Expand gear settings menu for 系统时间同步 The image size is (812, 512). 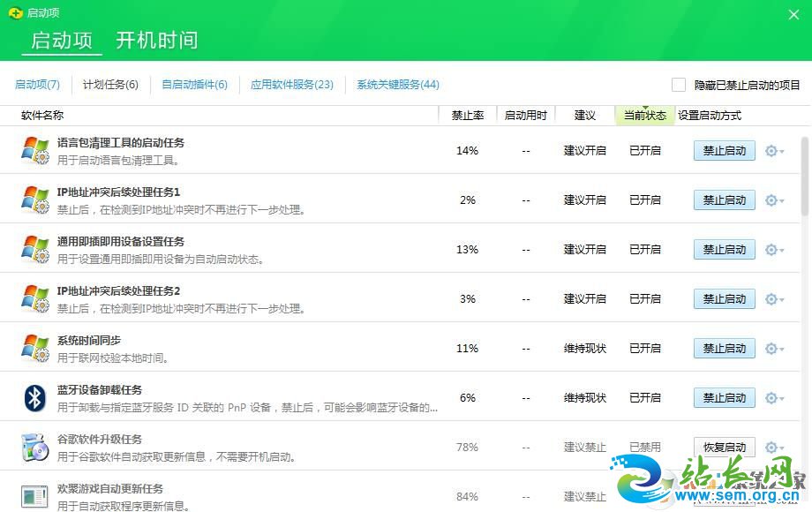tap(774, 349)
